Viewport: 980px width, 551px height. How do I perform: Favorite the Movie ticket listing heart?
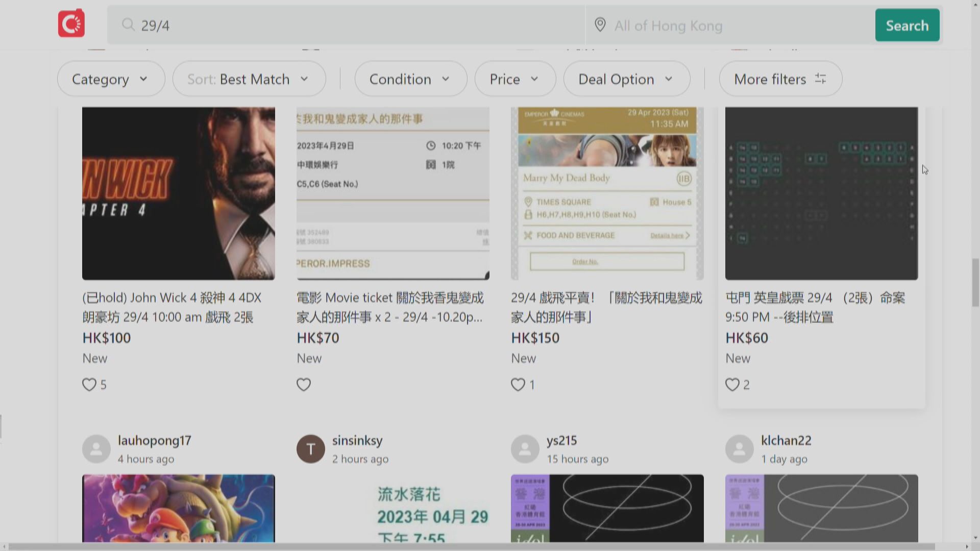(x=303, y=384)
